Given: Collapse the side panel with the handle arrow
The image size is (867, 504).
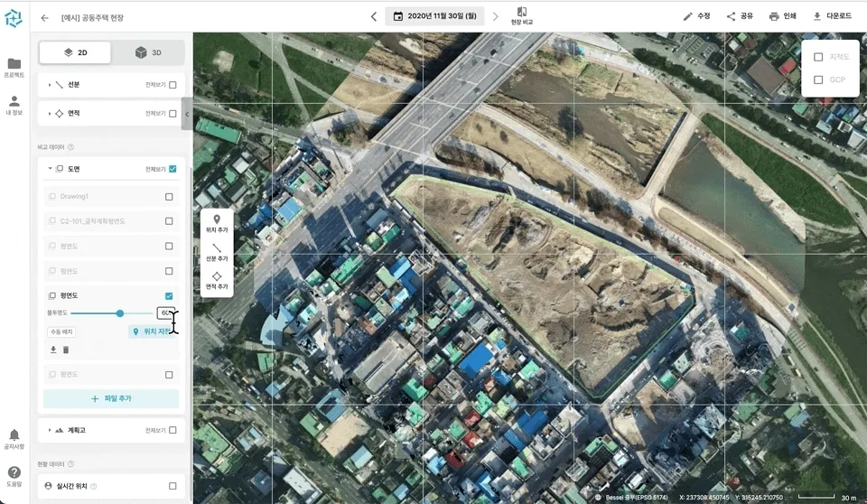Looking at the screenshot, I should click(187, 114).
